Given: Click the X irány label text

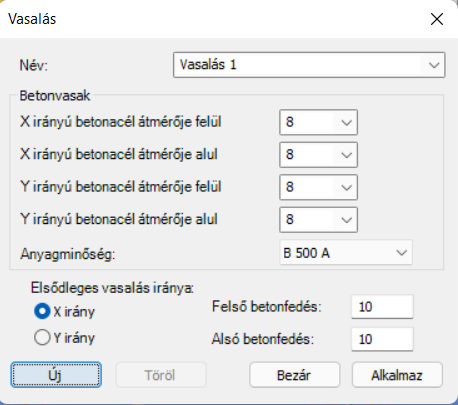Looking at the screenshot, I should pyautogui.click(x=74, y=312).
